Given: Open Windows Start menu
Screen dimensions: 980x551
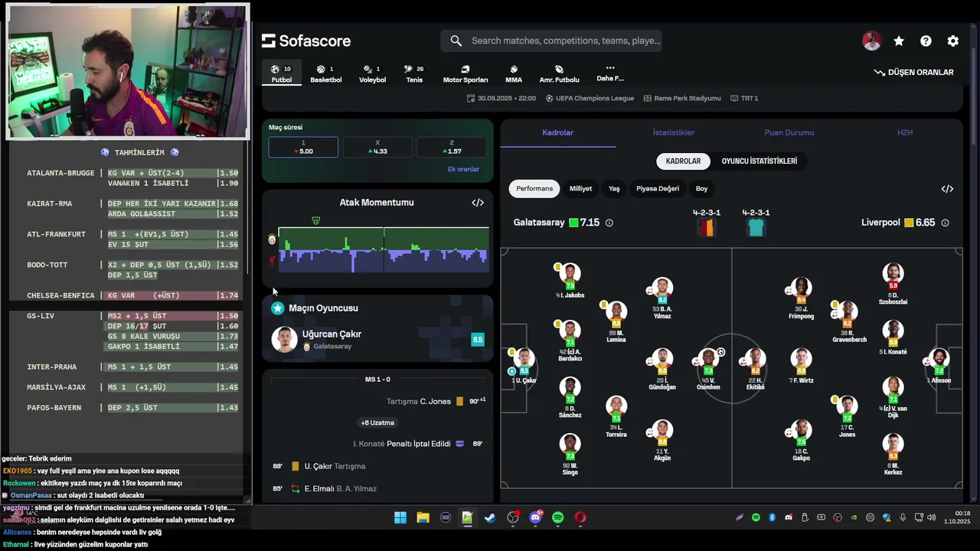Looking at the screenshot, I should (400, 518).
